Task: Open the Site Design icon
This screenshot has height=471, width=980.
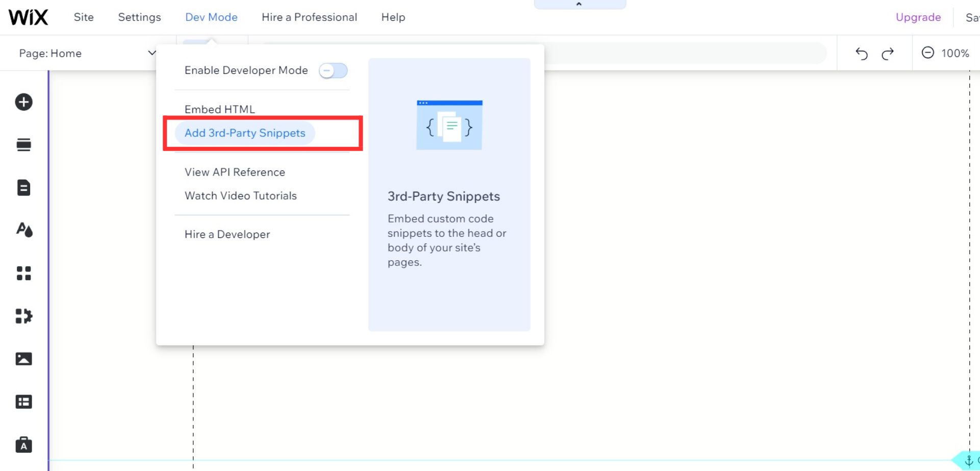Action: pos(24,230)
